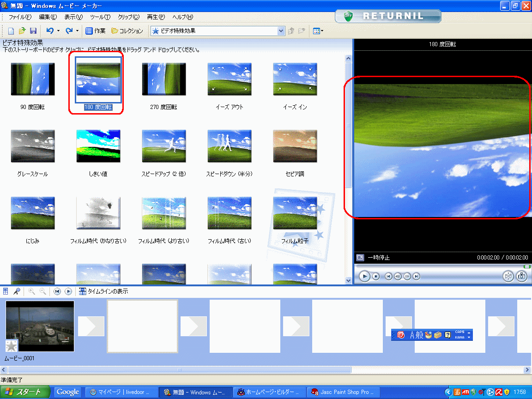The height and width of the screenshot is (399, 532).
Task: Select the にじみ effect
Action: pyautogui.click(x=33, y=213)
